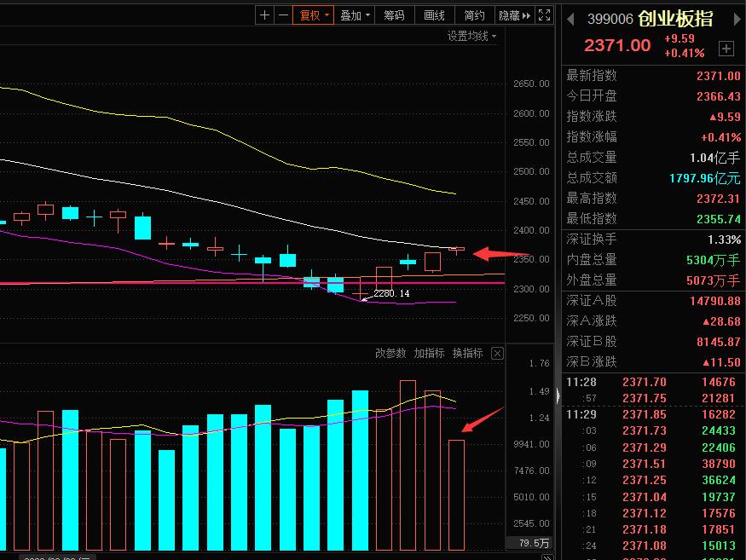
Task: Click the 深B涨跌 value 11.50
Action: [x=721, y=362]
